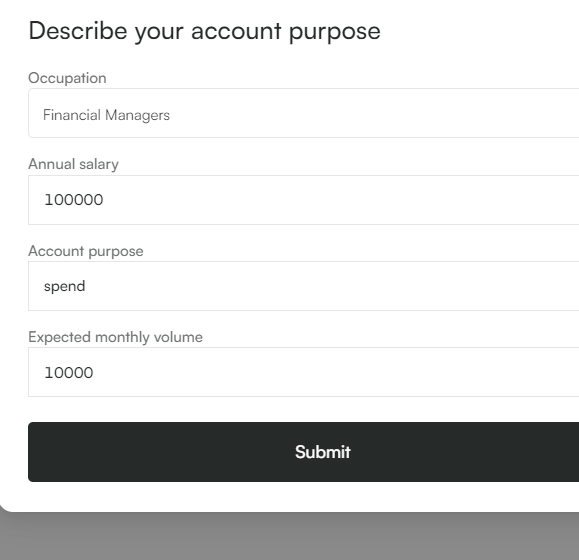
Task: Click the word "Submit" on the dark button
Action: (323, 452)
